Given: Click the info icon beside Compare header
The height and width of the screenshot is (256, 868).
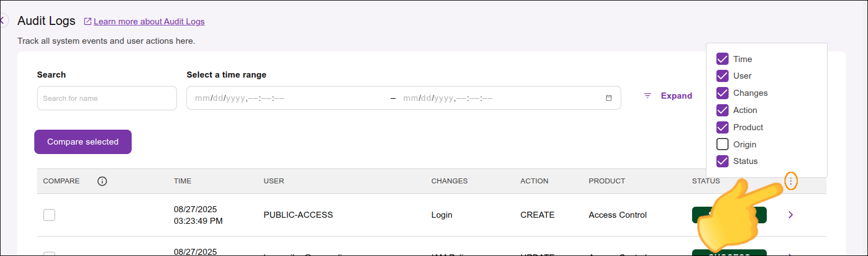Looking at the screenshot, I should coord(102,181).
